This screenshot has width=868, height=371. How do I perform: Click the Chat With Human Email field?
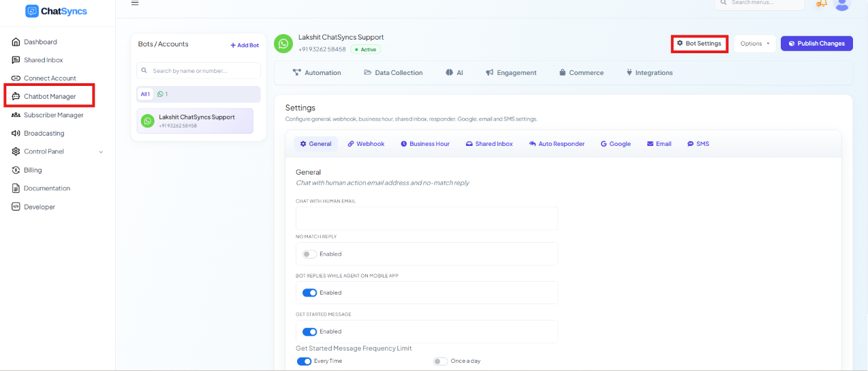pos(427,218)
